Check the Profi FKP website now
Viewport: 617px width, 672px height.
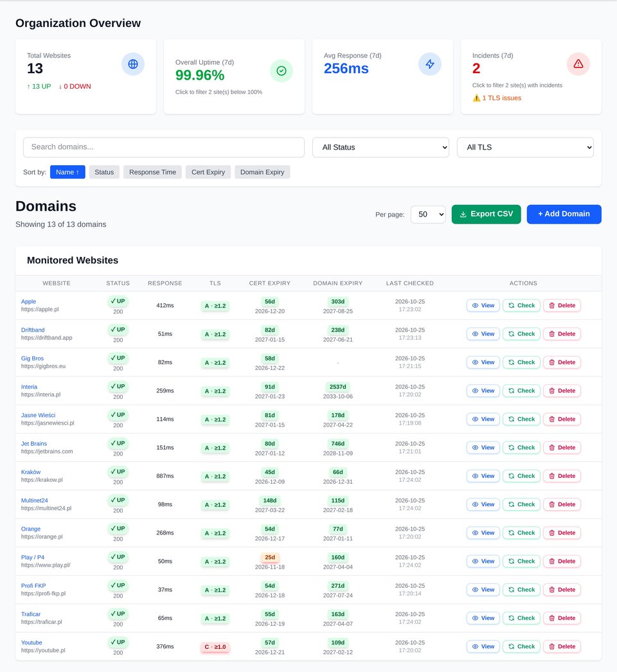(x=521, y=590)
